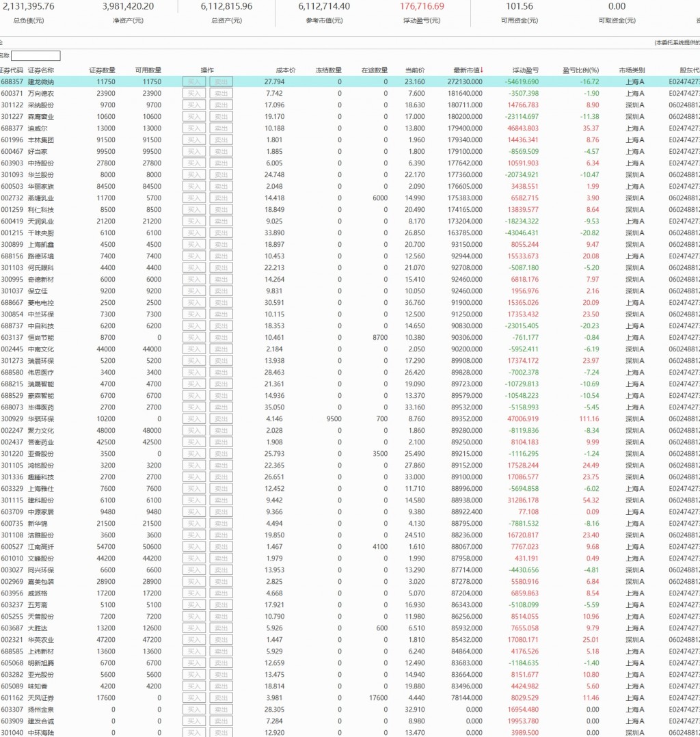Sort by 在途数量 column header
The image size is (700, 737).
[374, 70]
